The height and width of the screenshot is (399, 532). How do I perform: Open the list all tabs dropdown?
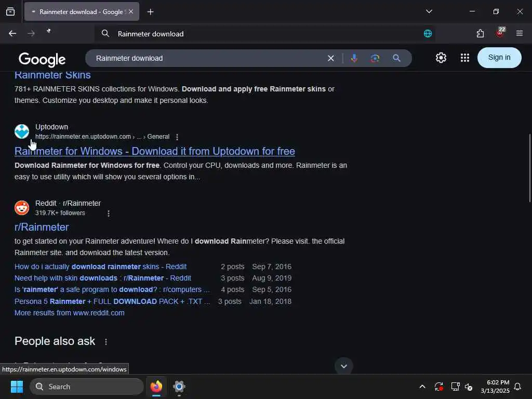(x=429, y=11)
